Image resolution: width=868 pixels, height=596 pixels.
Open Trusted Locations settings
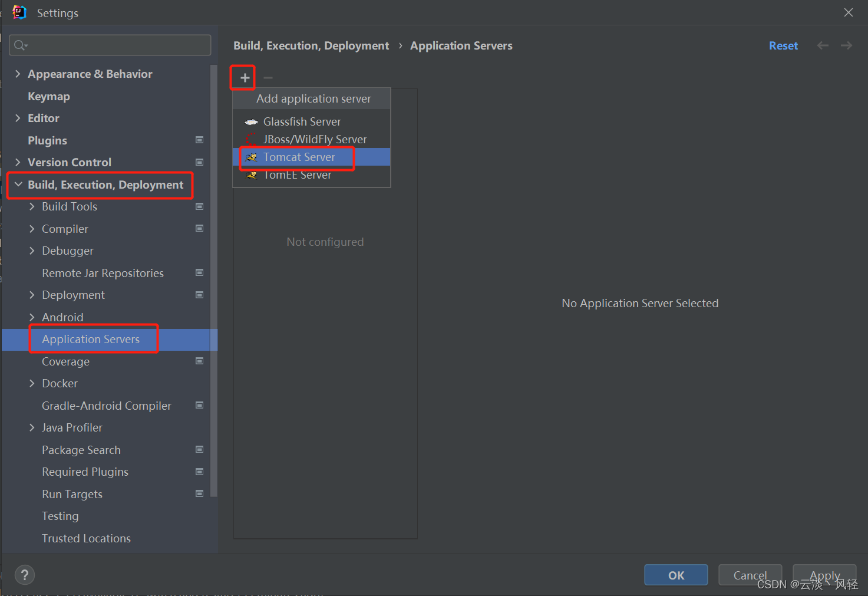[x=86, y=538]
